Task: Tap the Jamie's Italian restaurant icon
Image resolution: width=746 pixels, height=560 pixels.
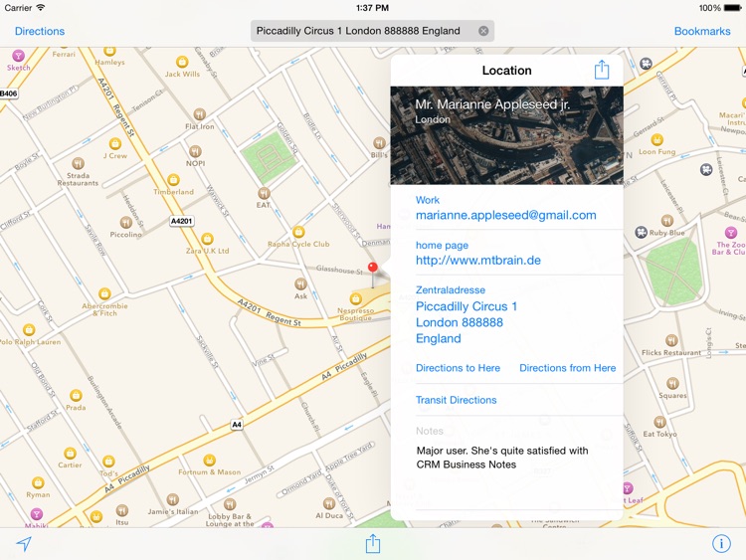Action: click(173, 499)
